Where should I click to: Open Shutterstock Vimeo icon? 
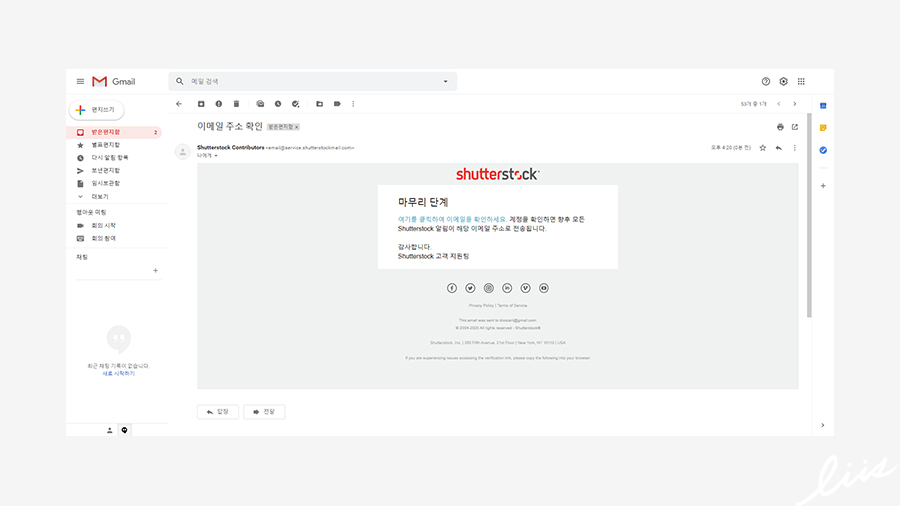point(525,288)
